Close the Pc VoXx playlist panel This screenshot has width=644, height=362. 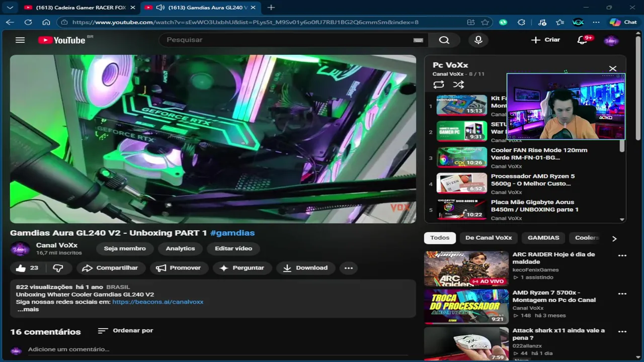click(x=612, y=68)
